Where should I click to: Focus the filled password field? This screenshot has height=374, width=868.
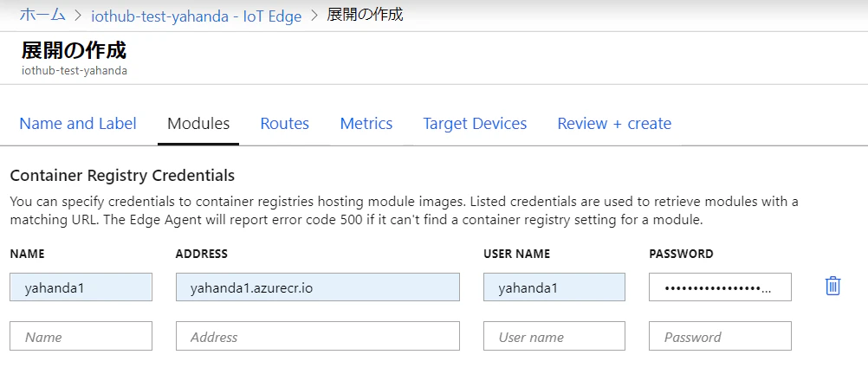coord(720,287)
